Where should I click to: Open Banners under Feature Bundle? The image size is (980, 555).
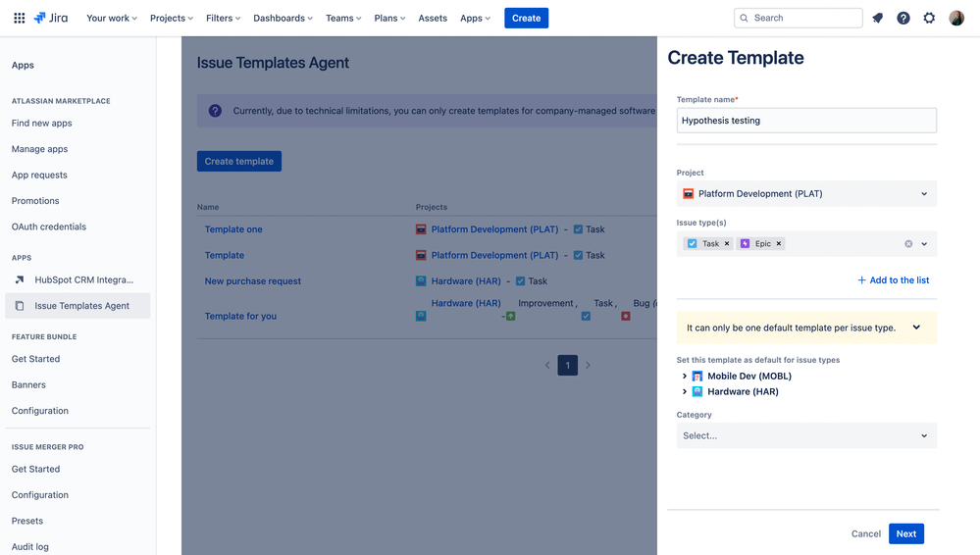[x=28, y=385]
